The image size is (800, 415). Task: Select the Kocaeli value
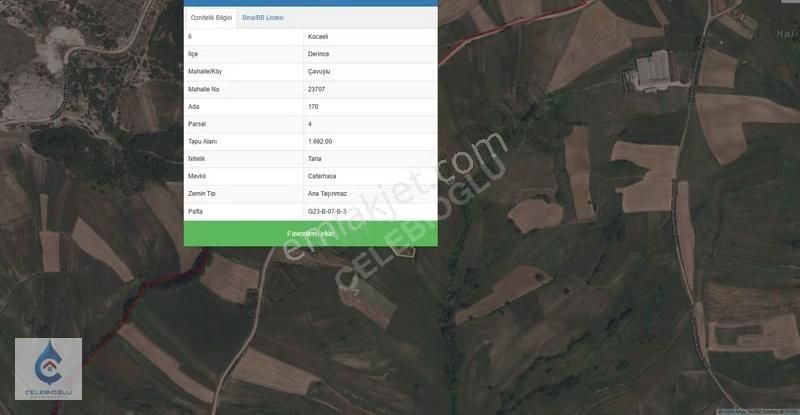coord(318,37)
